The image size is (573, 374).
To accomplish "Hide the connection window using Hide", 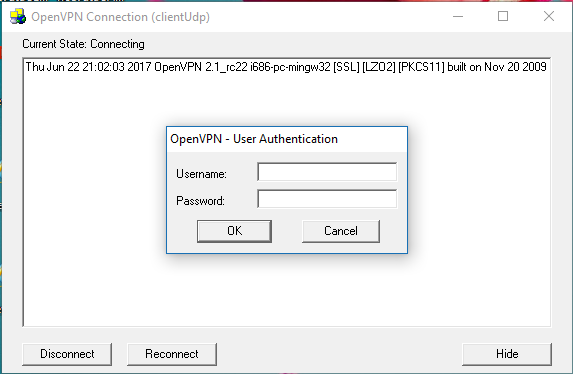I will [507, 354].
